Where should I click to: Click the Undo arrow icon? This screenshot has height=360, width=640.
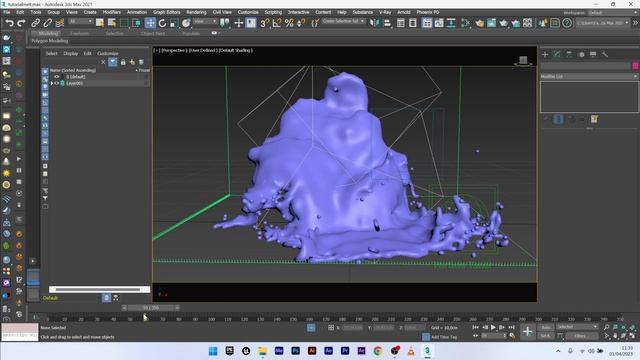click(9, 23)
